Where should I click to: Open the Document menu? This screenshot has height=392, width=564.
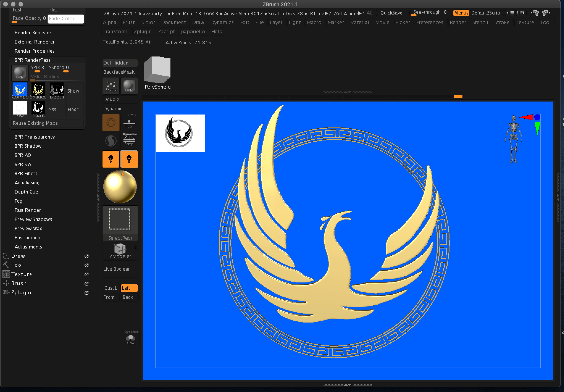click(x=173, y=22)
